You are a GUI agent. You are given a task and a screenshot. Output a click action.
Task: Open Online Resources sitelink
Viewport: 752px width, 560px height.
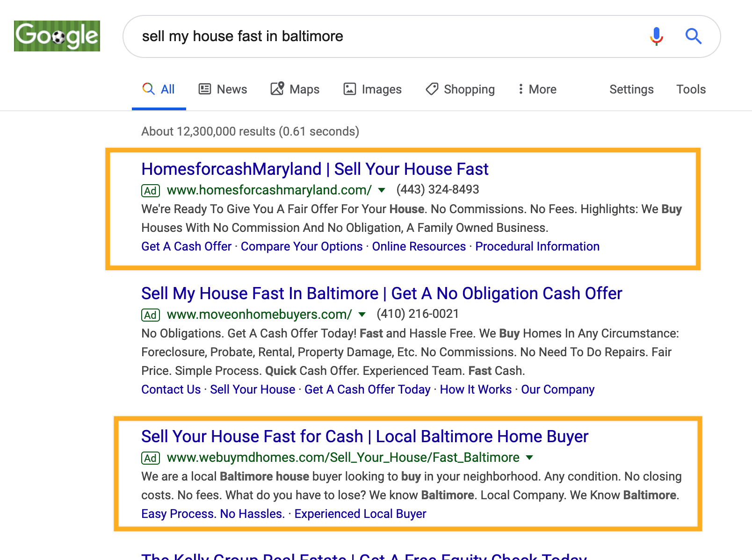(x=419, y=246)
